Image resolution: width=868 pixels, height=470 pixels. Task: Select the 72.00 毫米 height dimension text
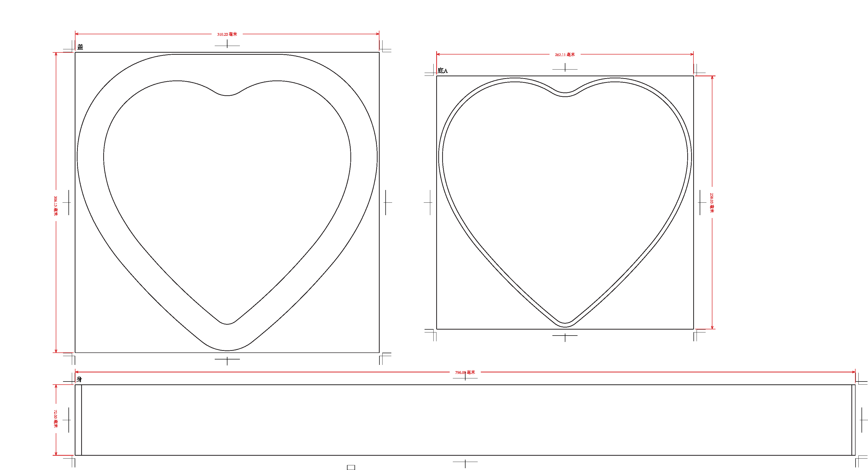point(55,419)
